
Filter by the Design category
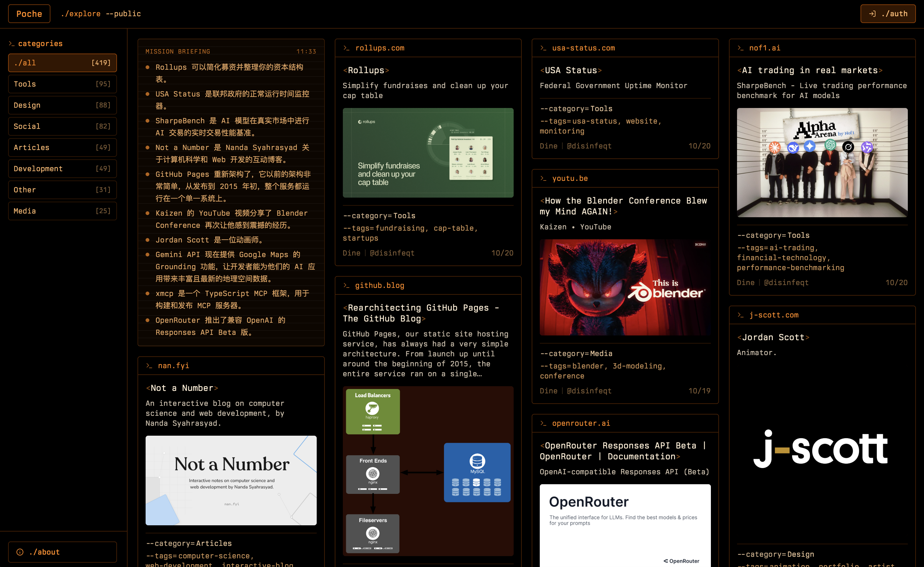tap(62, 105)
